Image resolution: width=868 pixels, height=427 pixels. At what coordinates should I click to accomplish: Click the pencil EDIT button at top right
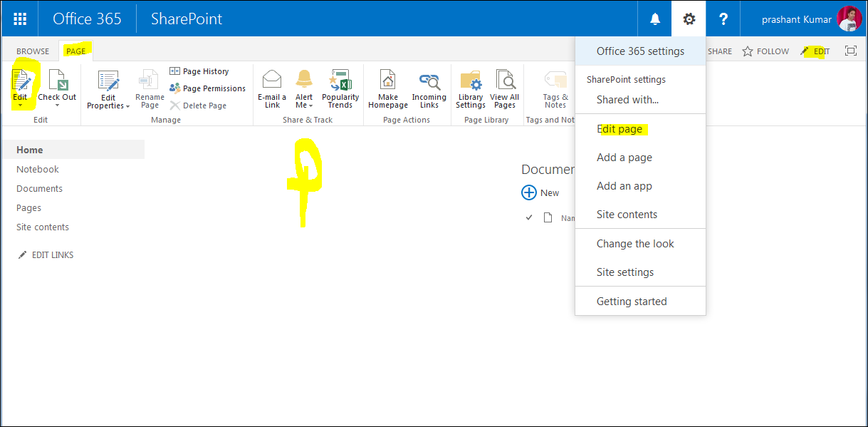(815, 51)
